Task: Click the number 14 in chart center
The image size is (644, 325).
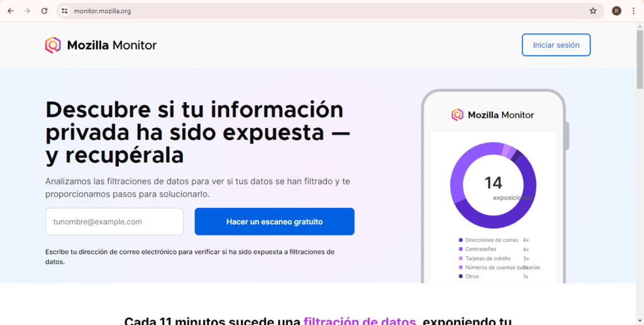Action: click(493, 183)
